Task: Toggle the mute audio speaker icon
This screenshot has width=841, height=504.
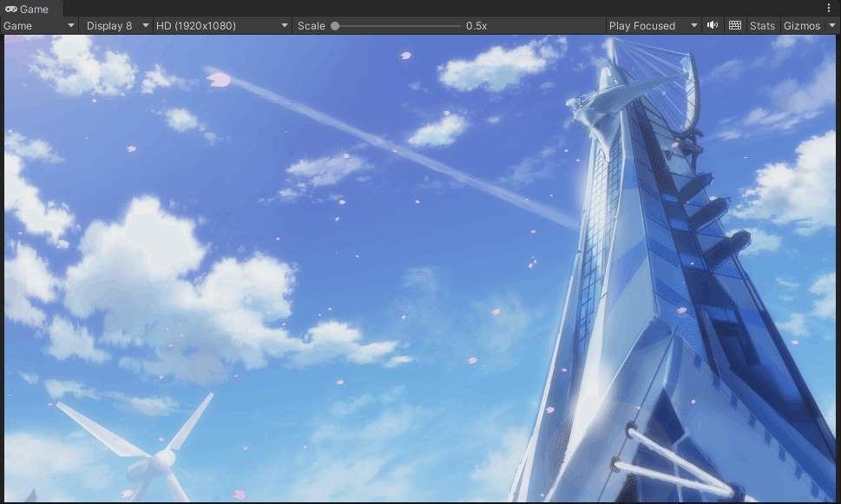Action: 713,25
